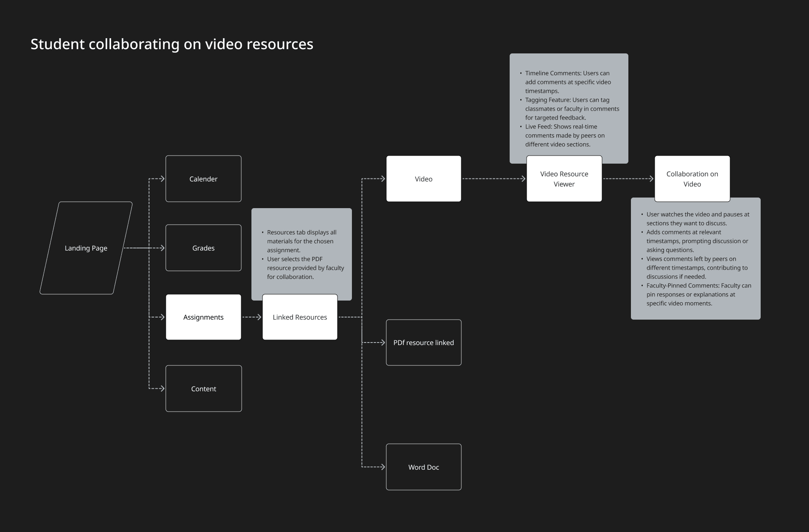Click the 'Adds comments at relevant timestamps' bullet

(697, 241)
